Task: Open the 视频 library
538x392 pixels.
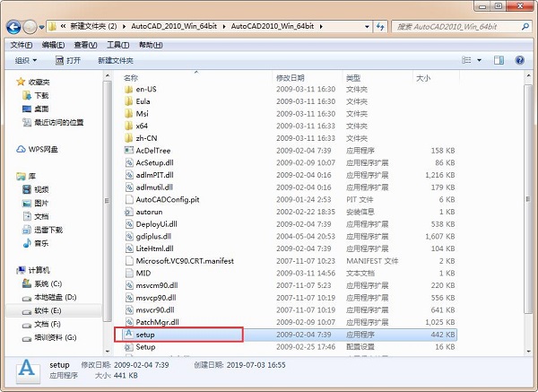Action: click(x=35, y=189)
